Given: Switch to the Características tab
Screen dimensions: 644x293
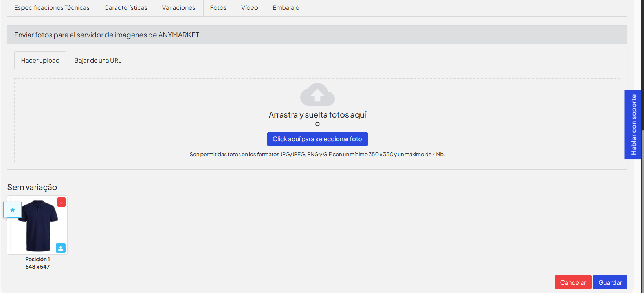Looking at the screenshot, I should click(x=126, y=8).
